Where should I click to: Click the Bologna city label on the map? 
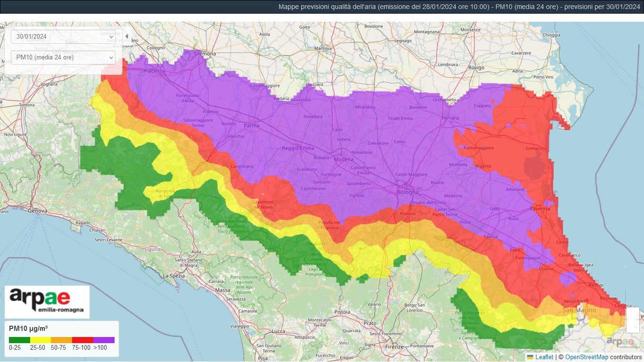pos(408,192)
